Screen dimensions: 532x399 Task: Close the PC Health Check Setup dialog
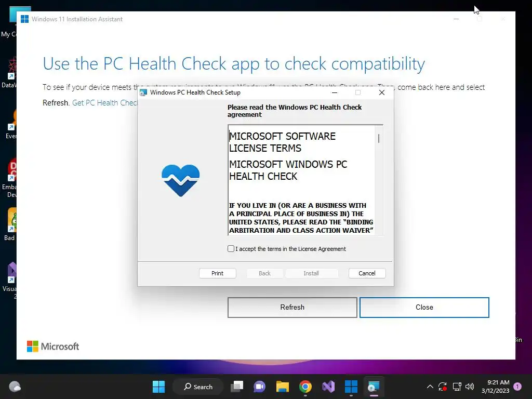pos(382,92)
